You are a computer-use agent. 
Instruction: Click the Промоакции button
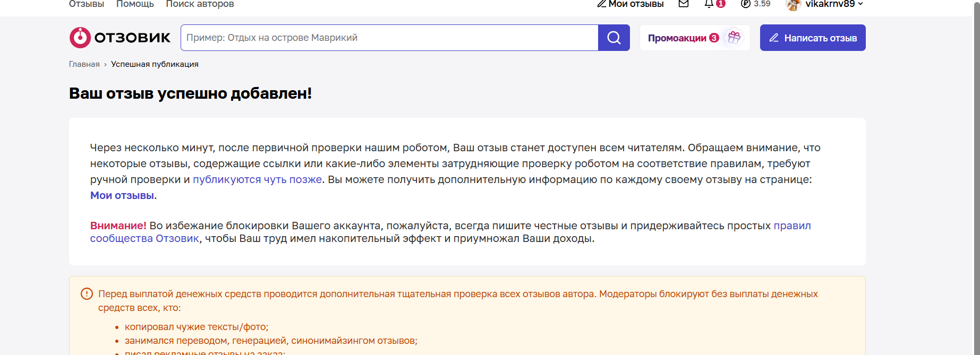pyautogui.click(x=695, y=38)
